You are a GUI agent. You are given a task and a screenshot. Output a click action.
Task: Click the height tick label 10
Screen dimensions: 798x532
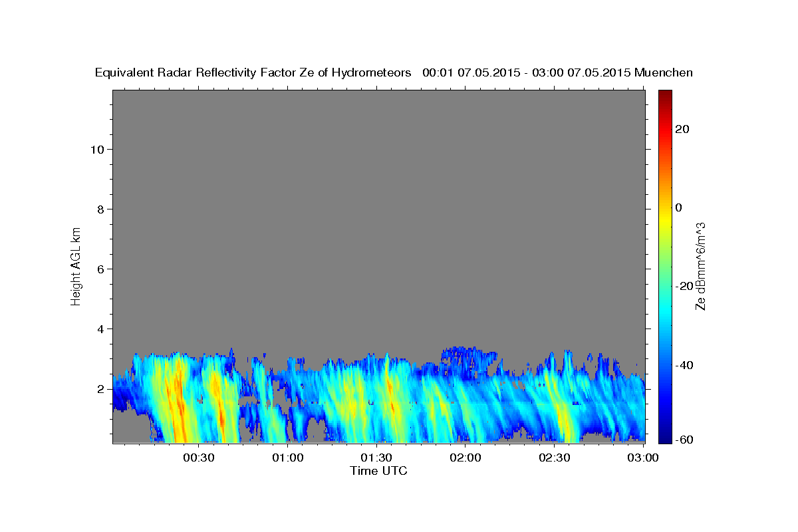[97, 149]
